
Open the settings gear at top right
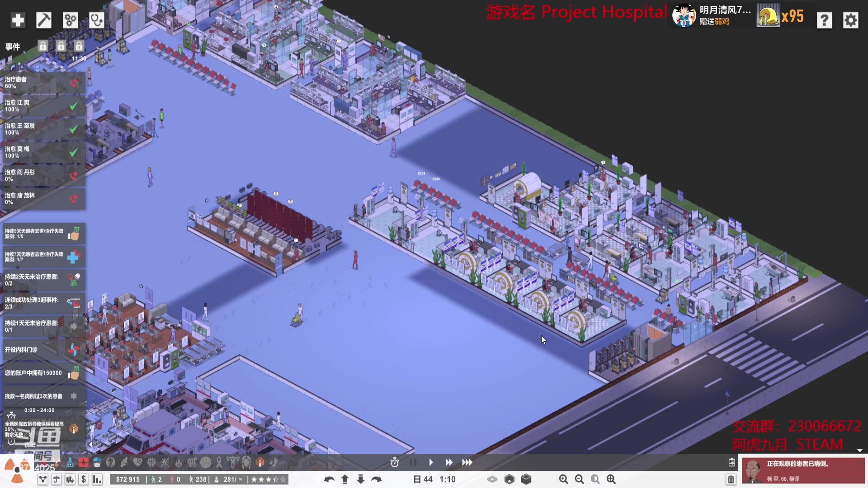(x=850, y=20)
